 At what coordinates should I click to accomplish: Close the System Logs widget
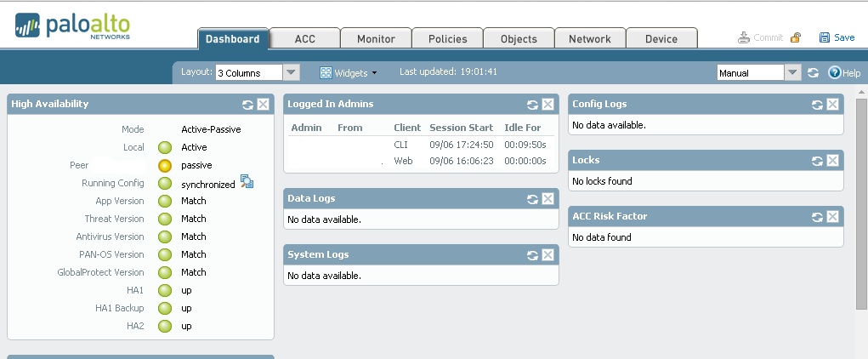(547, 255)
